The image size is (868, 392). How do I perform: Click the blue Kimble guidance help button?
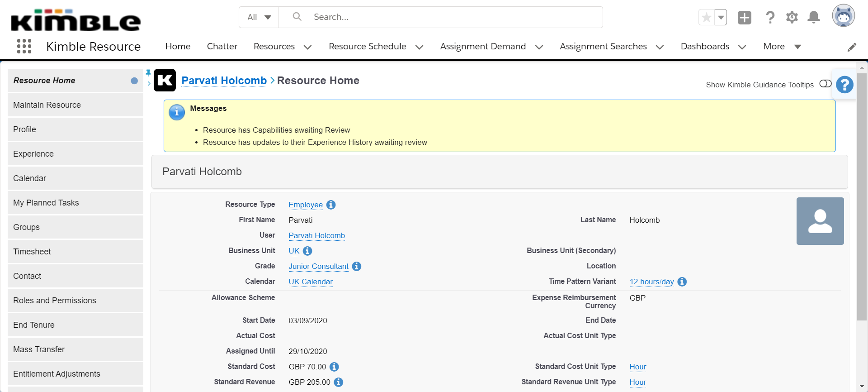(844, 85)
